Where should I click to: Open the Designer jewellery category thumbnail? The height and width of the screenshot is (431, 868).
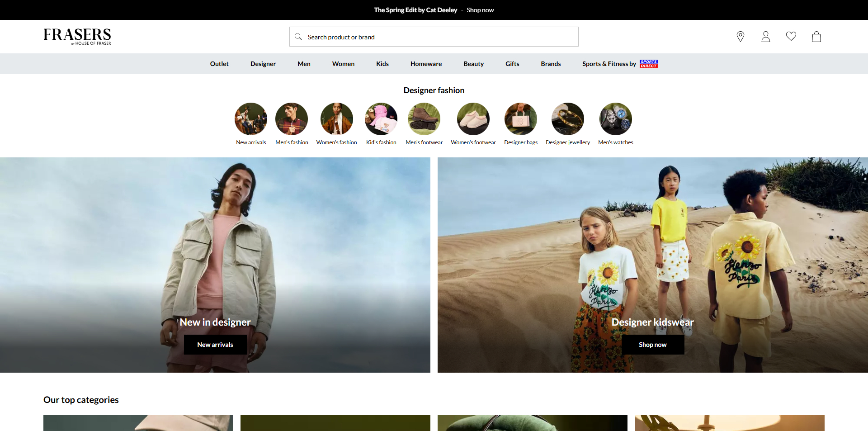coord(567,119)
